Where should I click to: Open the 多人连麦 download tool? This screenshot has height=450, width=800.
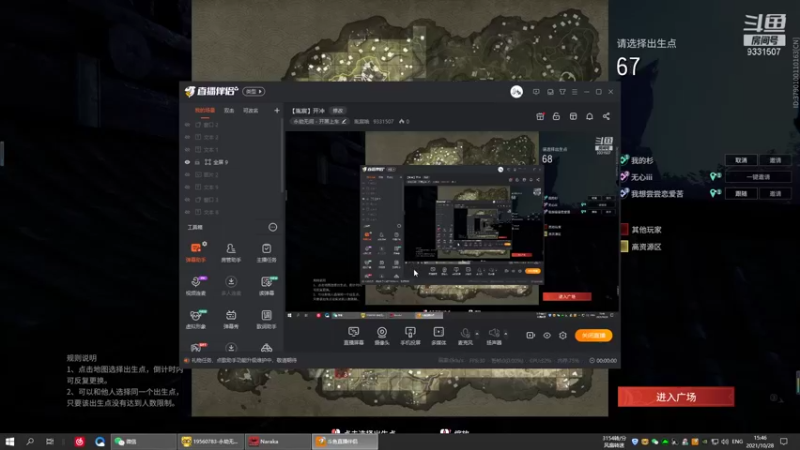coord(231,286)
